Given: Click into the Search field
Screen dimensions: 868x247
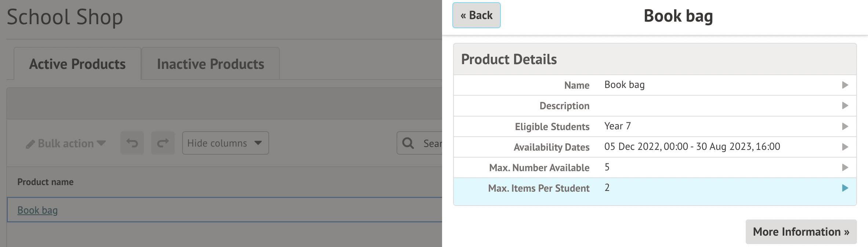Looking at the screenshot, I should [432, 143].
